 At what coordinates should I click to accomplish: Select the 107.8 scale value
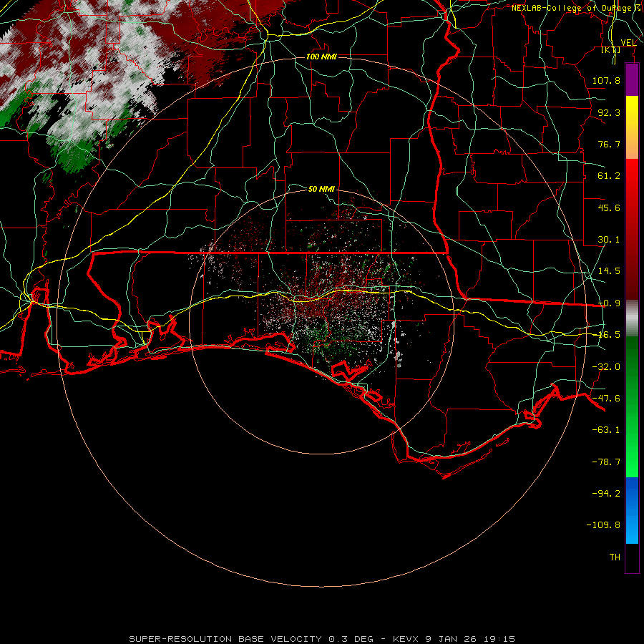(606, 80)
